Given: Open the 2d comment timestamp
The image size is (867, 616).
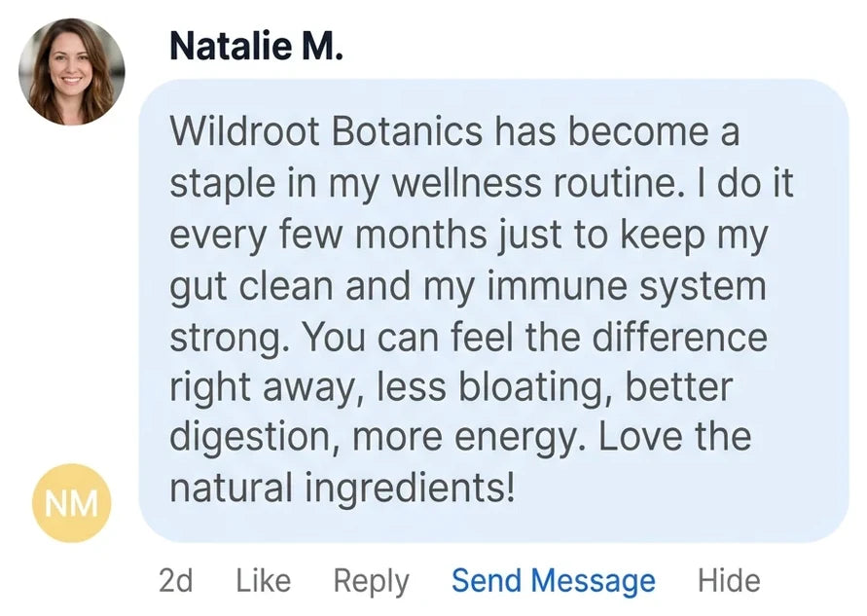Looking at the screenshot, I should click(176, 581).
